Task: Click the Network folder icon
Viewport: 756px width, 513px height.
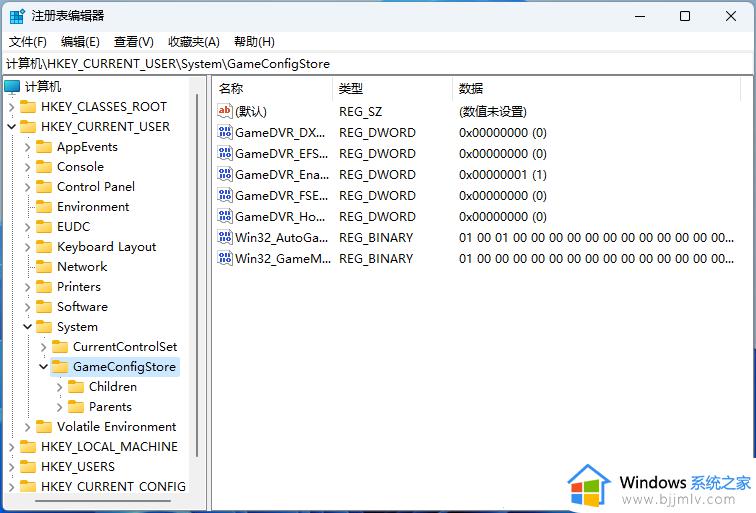Action: click(44, 267)
